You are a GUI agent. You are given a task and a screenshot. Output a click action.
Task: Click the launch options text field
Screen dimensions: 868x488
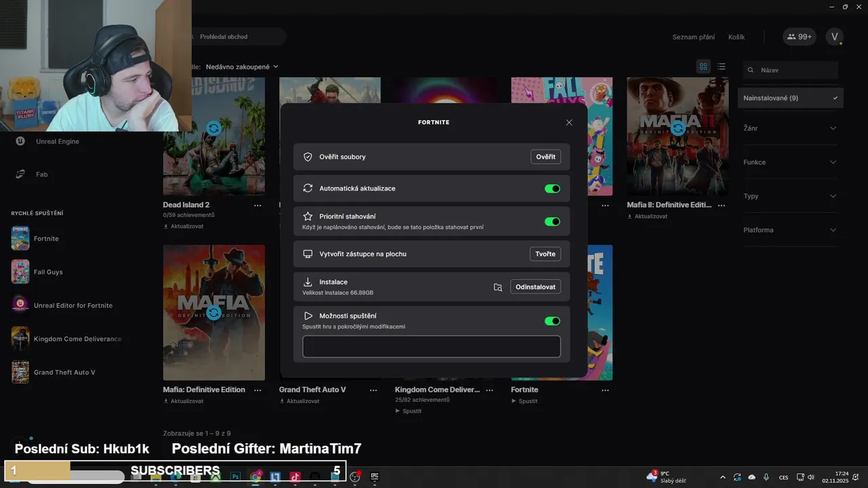pyautogui.click(x=431, y=346)
